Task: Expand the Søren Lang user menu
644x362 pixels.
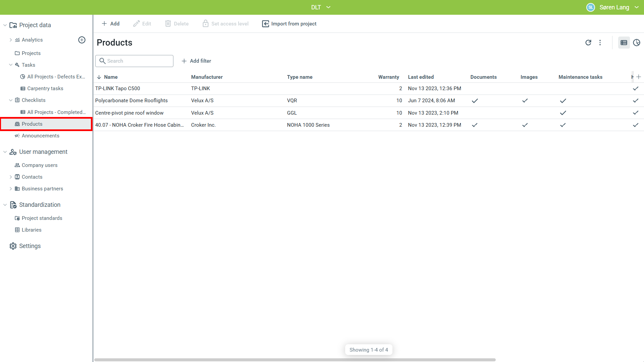Action: (x=637, y=7)
